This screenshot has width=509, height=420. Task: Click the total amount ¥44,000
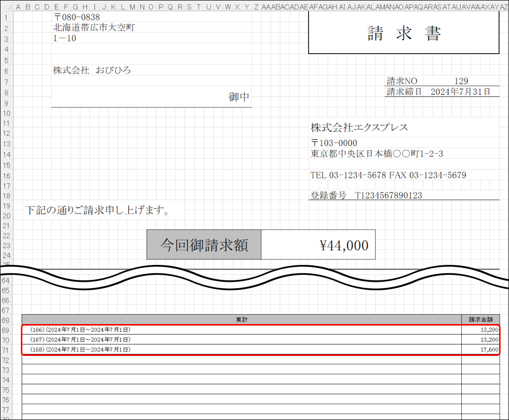[318, 245]
